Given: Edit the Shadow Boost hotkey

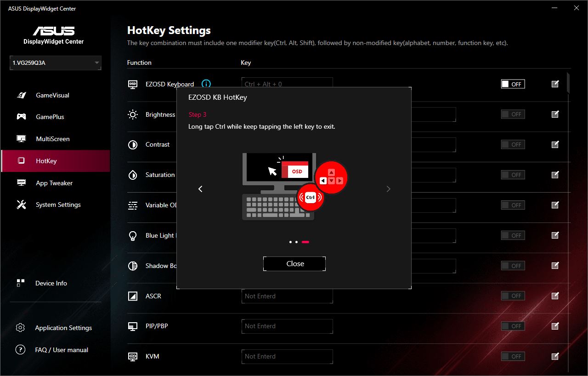Looking at the screenshot, I should (x=555, y=266).
